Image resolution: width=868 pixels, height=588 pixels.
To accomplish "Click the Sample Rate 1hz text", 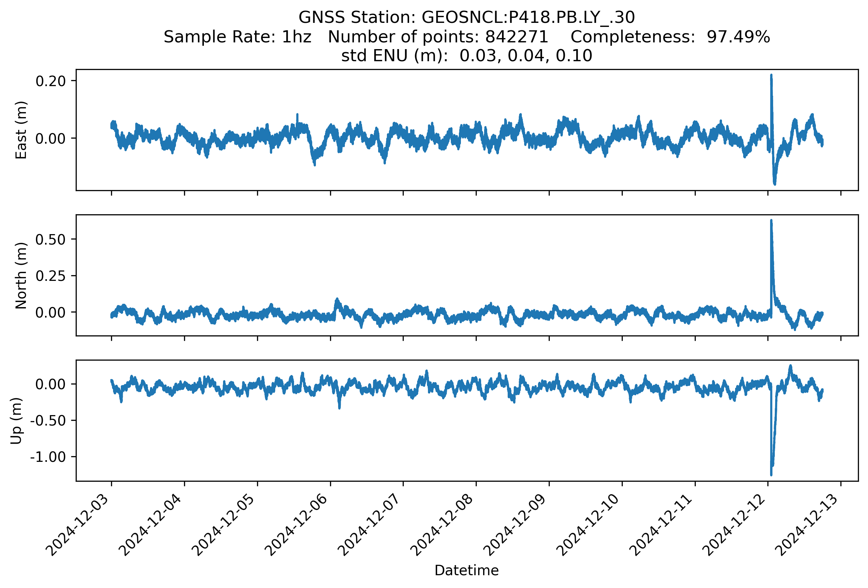I will [237, 37].
